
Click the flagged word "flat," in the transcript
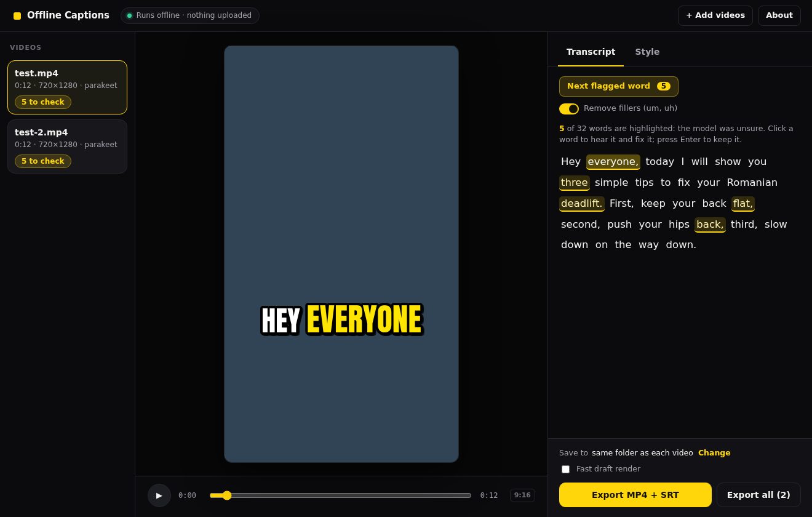tap(743, 204)
